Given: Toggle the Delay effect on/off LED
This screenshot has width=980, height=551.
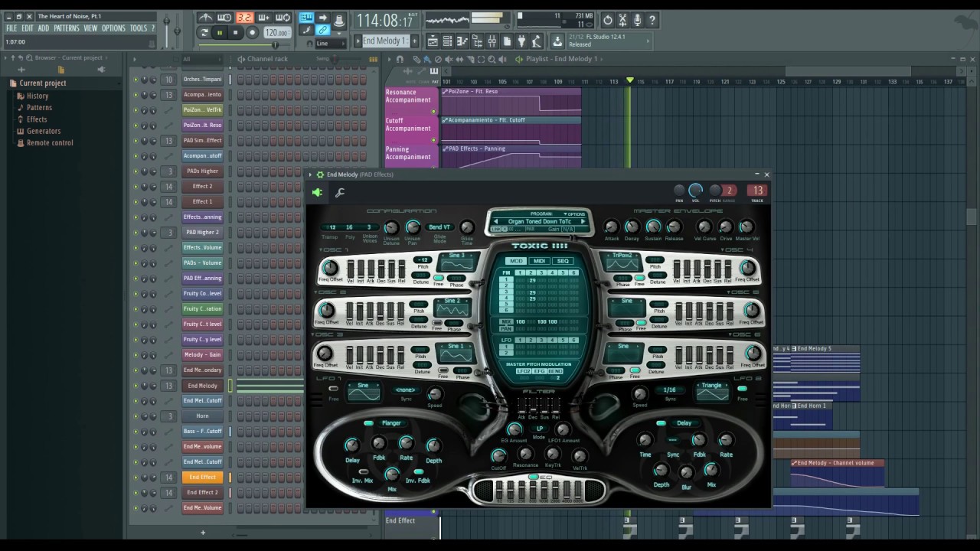Looking at the screenshot, I should (661, 423).
